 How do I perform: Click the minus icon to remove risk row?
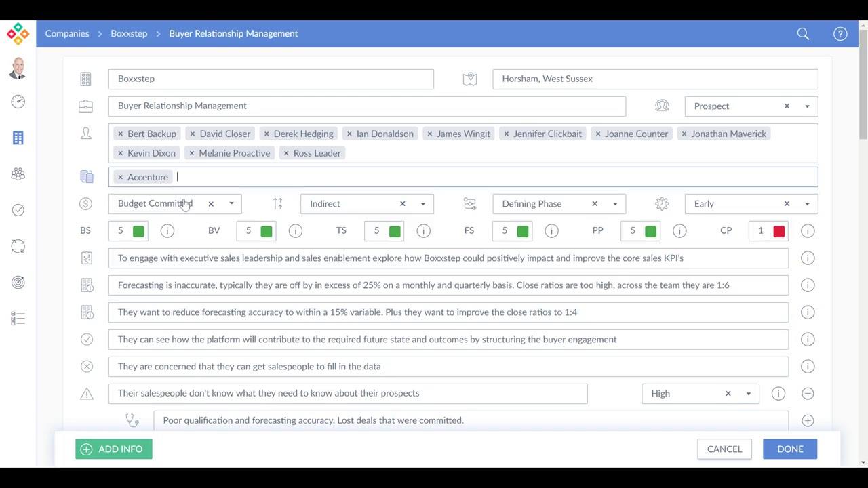coord(807,394)
